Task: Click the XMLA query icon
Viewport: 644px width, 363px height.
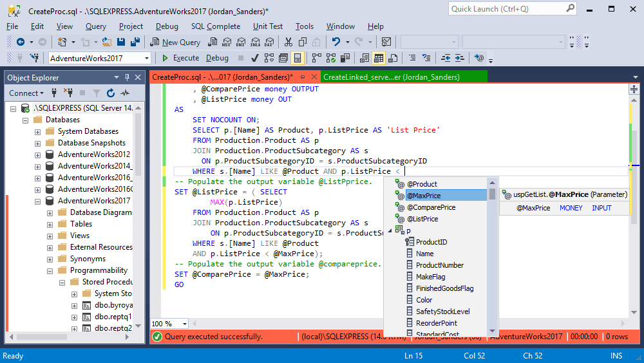Action: coord(256,42)
